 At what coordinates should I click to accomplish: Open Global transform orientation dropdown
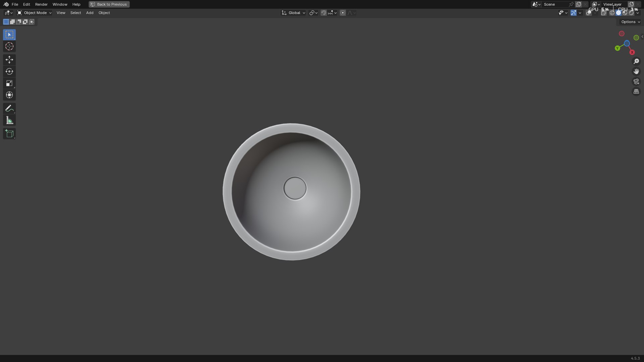point(293,13)
